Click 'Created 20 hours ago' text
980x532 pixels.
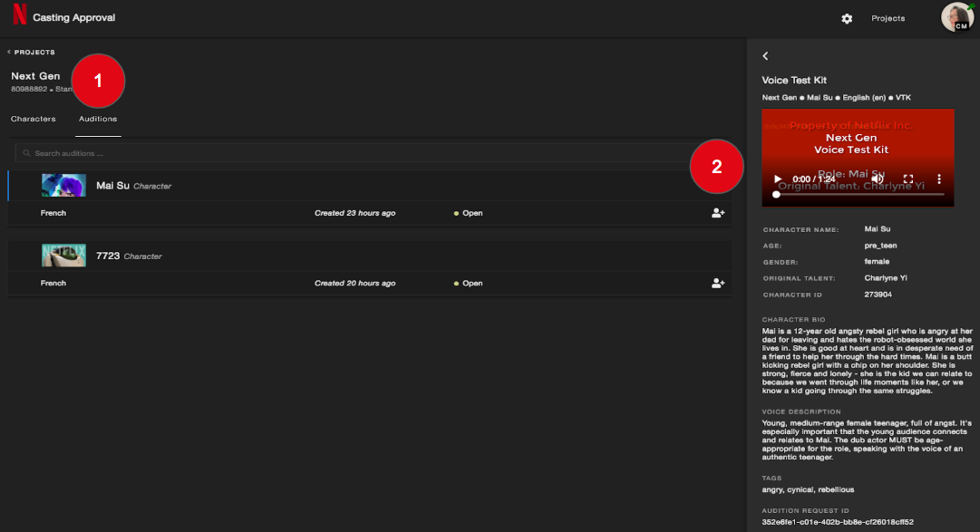click(355, 283)
